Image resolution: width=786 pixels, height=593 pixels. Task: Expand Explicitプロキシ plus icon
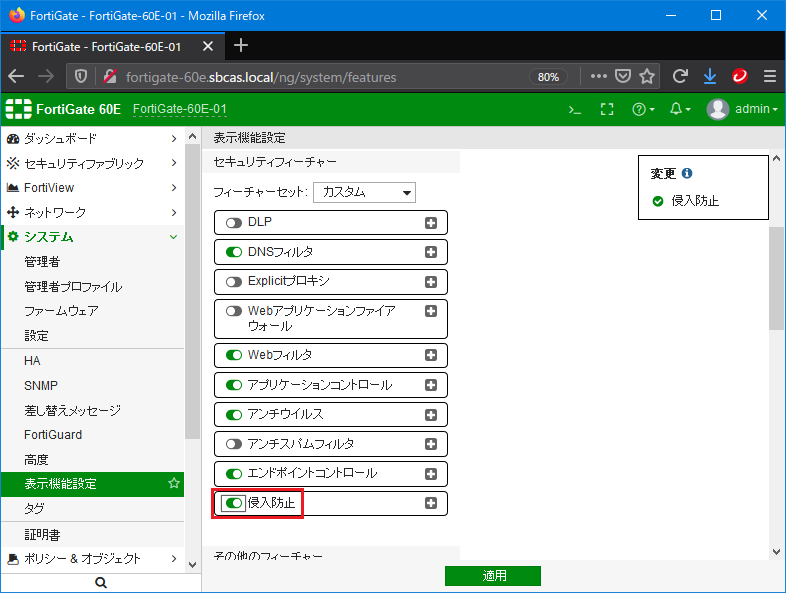431,282
